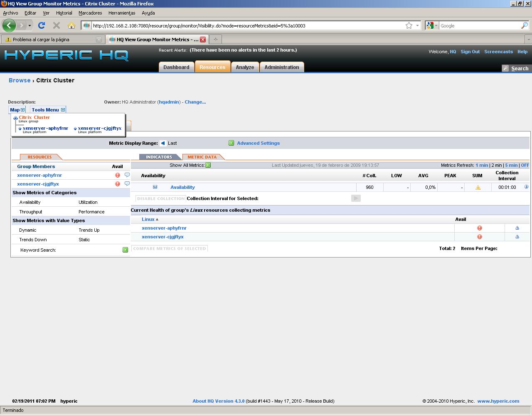Click the Metric Display Range previous arrow
This screenshot has height=416, width=532.
[163, 143]
